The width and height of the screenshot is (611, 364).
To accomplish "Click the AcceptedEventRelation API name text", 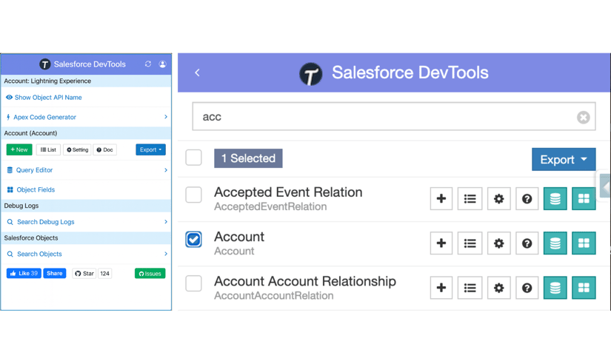I will tap(270, 206).
